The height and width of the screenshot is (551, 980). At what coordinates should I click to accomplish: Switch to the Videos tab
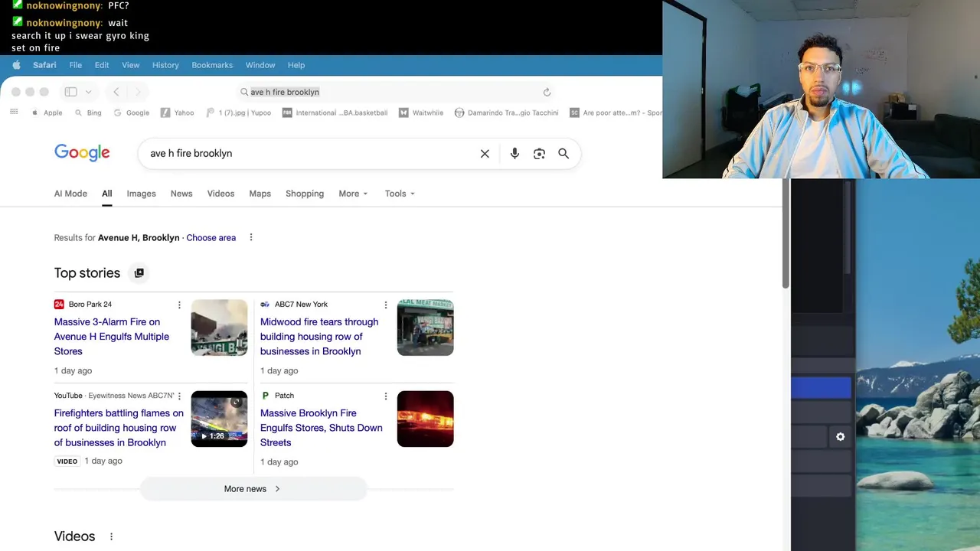(x=220, y=194)
